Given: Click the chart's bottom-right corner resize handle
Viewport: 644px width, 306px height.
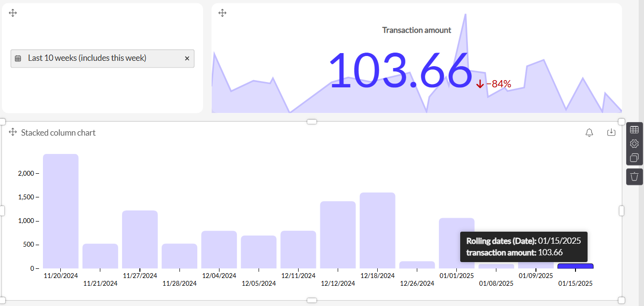Looking at the screenshot, I should [621, 300].
